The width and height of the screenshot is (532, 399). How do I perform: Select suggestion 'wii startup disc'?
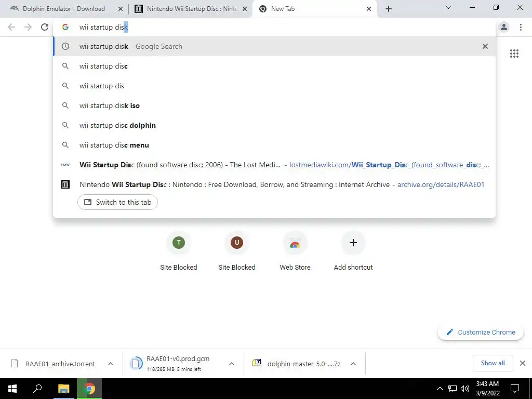pyautogui.click(x=274, y=66)
